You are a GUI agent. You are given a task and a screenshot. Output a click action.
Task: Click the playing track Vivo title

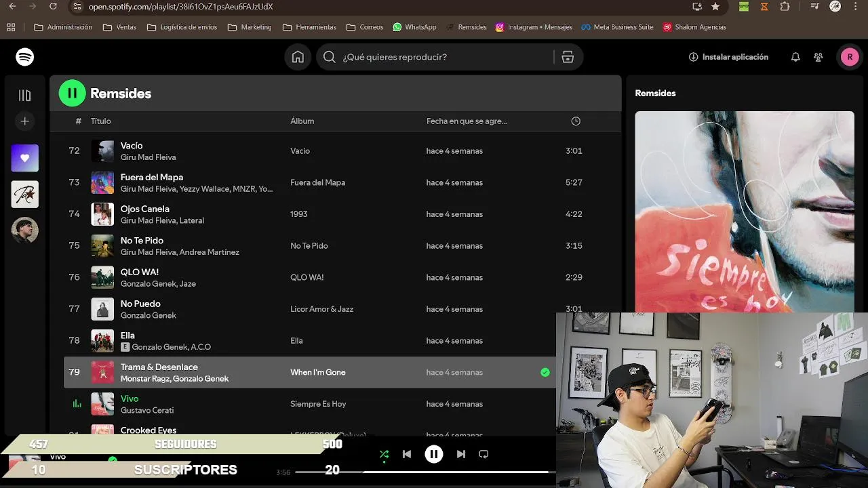coord(130,399)
